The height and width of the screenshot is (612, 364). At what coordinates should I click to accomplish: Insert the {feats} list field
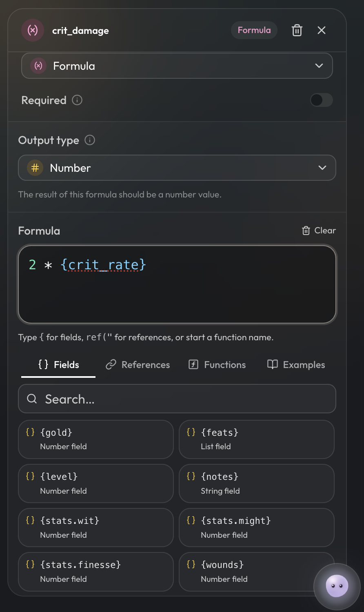point(257,439)
